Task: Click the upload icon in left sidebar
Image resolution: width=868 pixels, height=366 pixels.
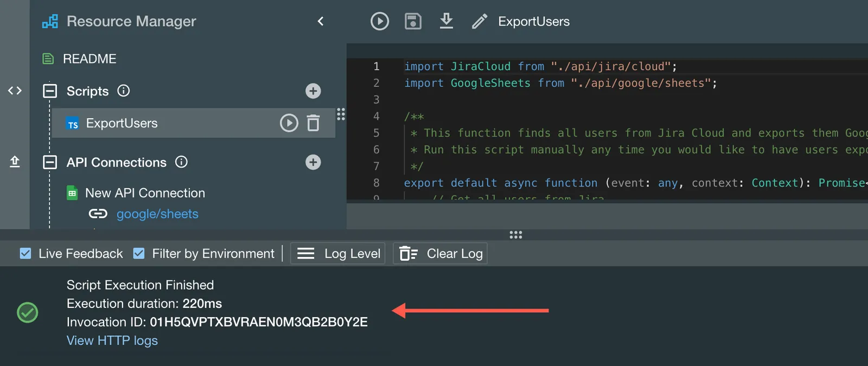Action: (x=15, y=162)
